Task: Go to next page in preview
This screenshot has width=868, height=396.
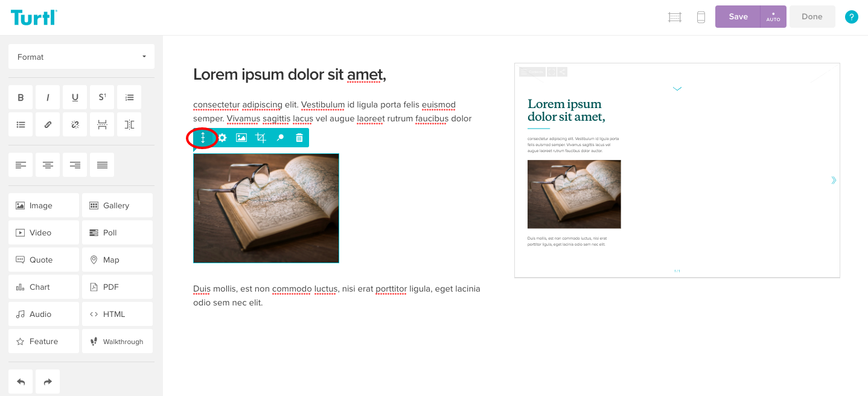Action: tap(834, 180)
